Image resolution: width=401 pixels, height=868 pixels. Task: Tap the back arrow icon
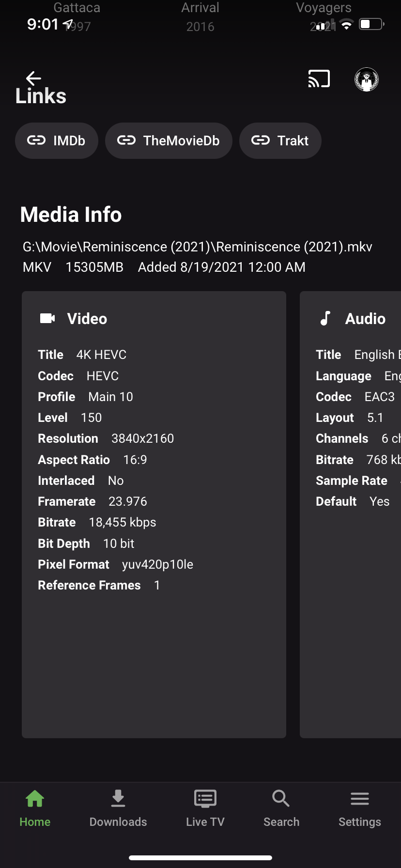tap(33, 78)
